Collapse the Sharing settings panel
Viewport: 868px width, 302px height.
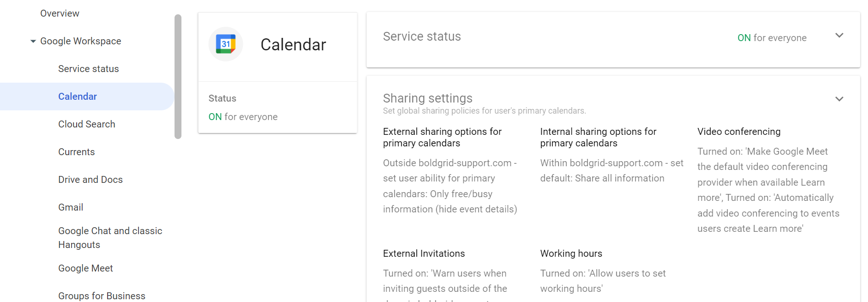pyautogui.click(x=839, y=99)
